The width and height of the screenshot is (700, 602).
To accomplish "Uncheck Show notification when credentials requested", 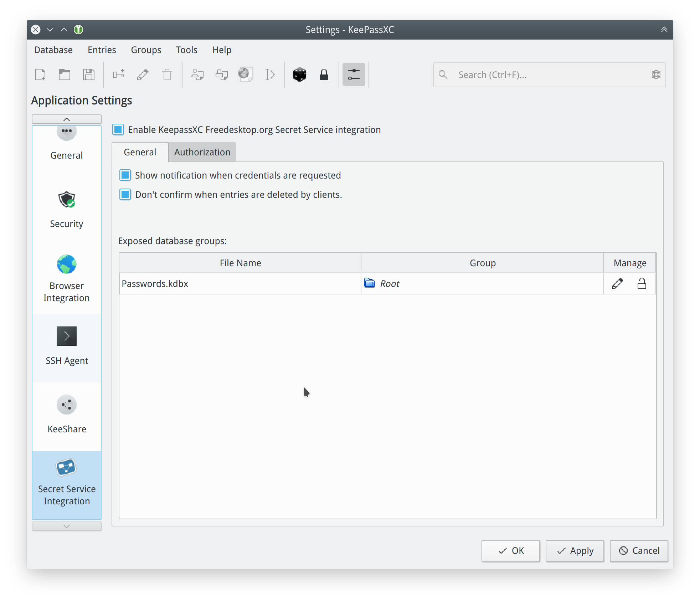I will [x=125, y=175].
